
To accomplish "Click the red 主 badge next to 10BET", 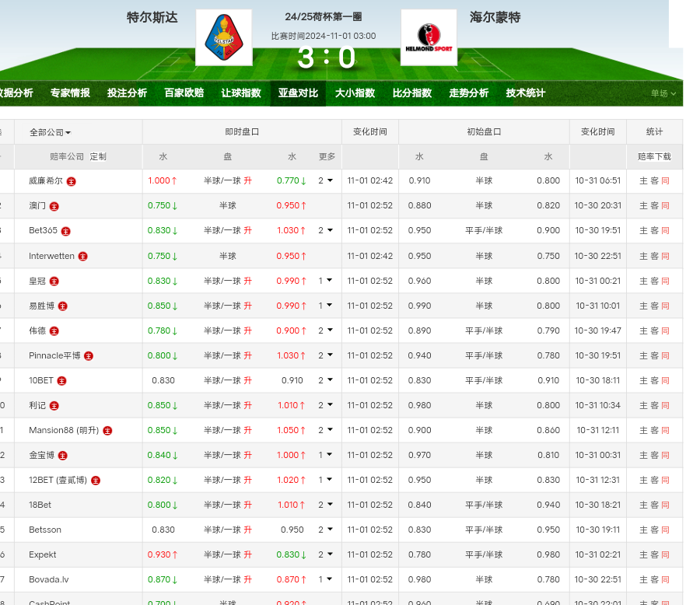I will [x=61, y=381].
